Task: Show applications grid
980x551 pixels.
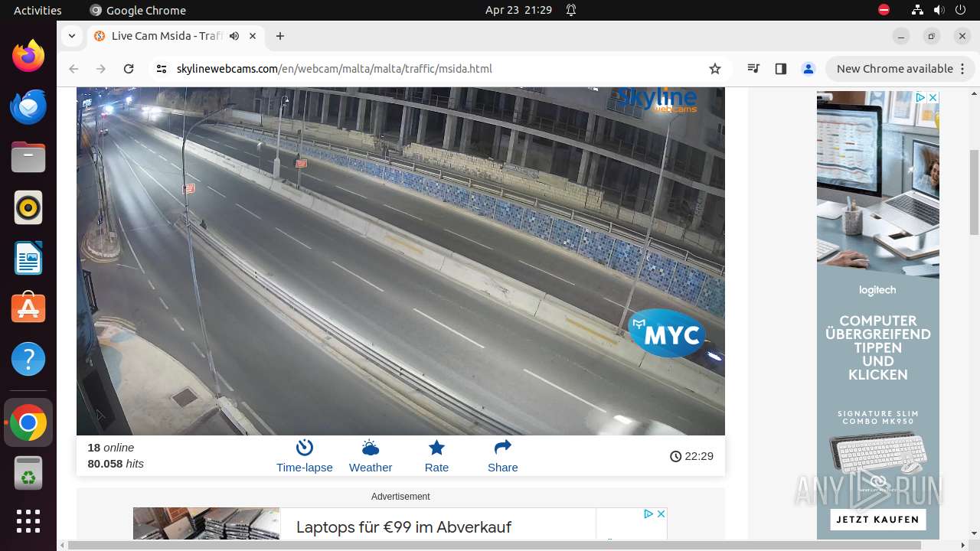Action: tap(28, 521)
